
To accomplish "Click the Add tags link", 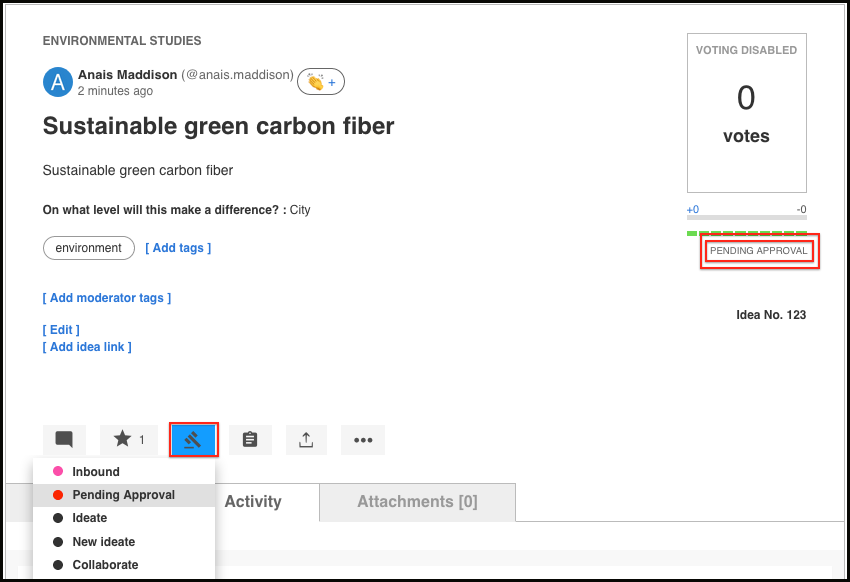I will (178, 248).
